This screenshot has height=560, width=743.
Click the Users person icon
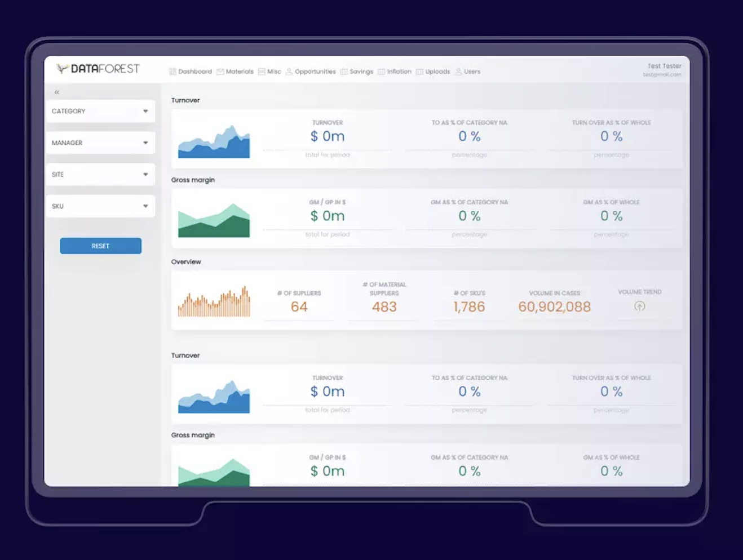pos(458,72)
